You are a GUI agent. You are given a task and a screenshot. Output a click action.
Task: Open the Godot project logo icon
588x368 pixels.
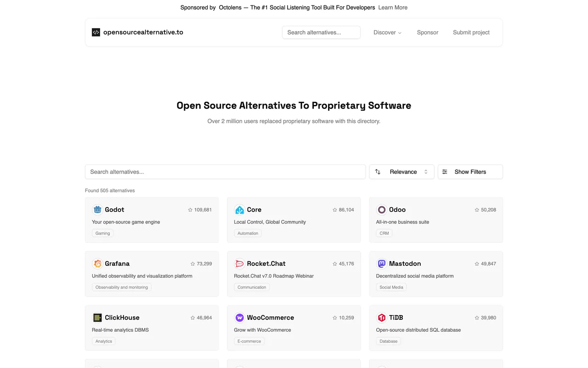coord(97,210)
